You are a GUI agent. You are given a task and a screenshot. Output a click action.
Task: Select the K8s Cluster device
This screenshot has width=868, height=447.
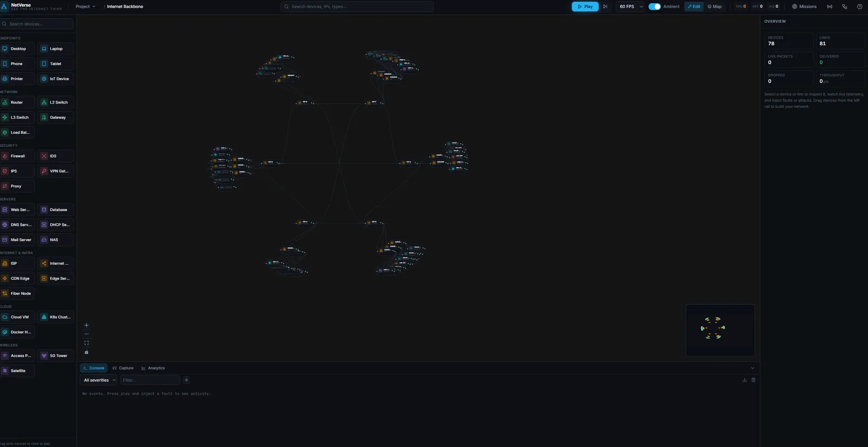coord(55,317)
